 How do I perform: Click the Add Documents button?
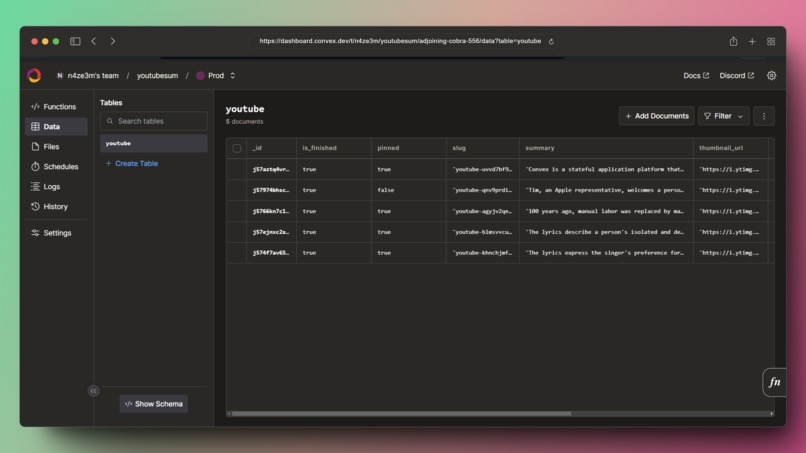tap(656, 116)
